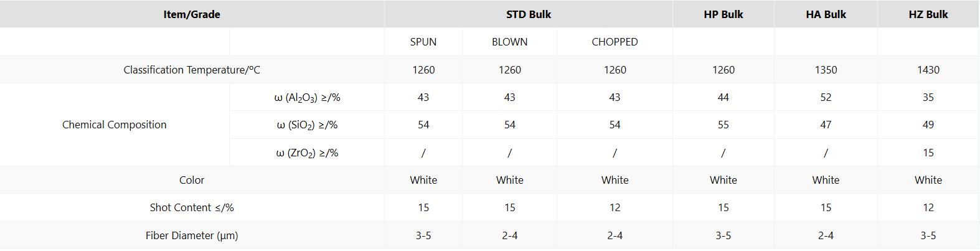This screenshot has height=251, width=980.
Task: Select the Color row label
Action: (192, 180)
